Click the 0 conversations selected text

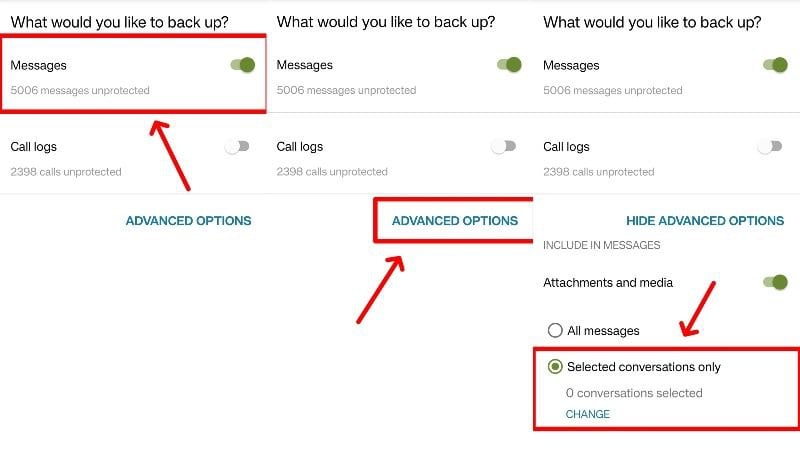[x=634, y=393]
